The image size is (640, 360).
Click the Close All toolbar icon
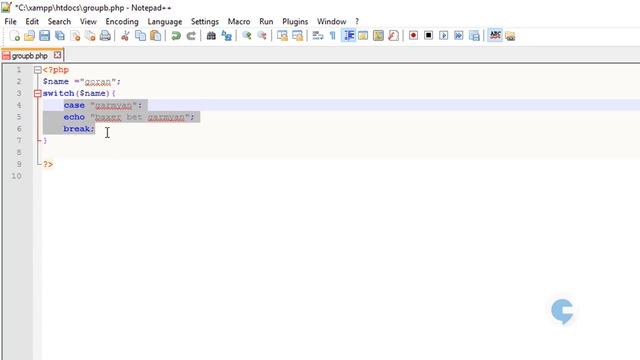click(x=90, y=36)
